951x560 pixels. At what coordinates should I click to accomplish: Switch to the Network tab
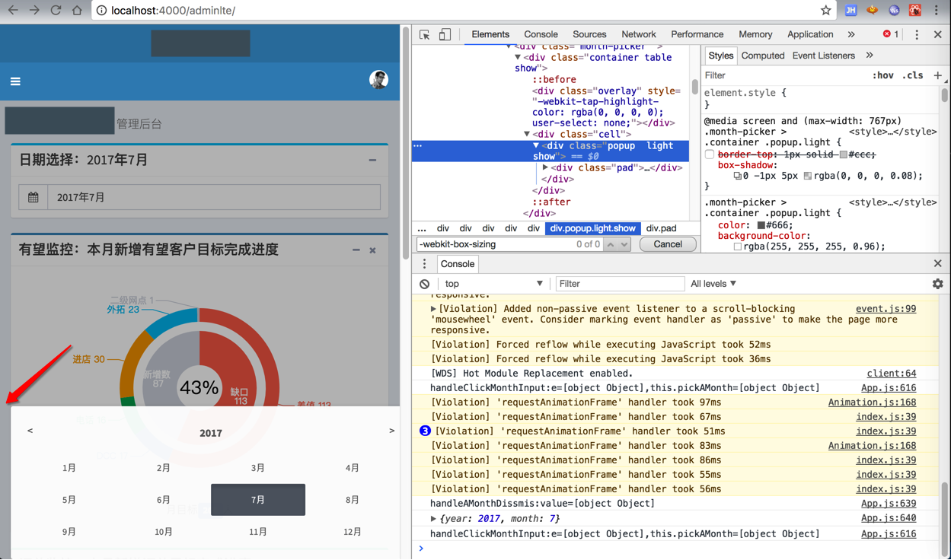point(638,34)
